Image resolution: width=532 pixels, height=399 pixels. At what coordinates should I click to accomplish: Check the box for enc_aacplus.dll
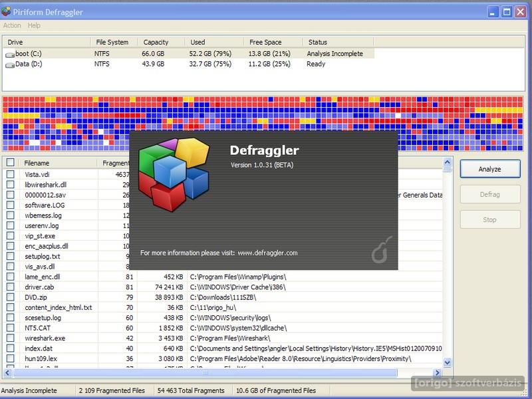[11, 245]
